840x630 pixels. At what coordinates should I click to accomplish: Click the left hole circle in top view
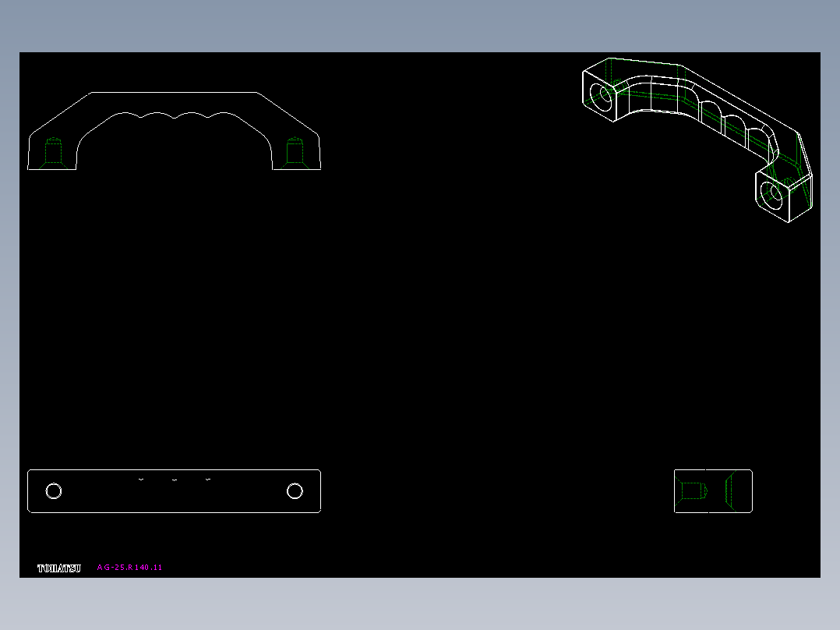[x=54, y=491]
